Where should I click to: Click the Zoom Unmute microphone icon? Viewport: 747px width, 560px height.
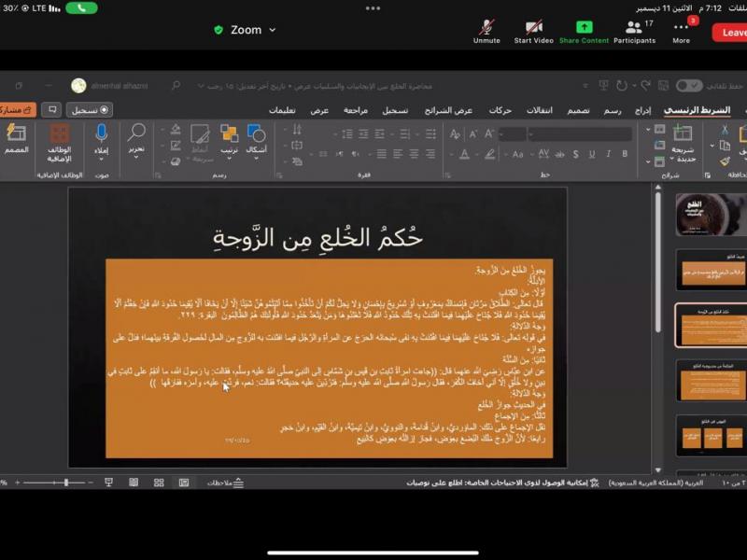coord(486,27)
